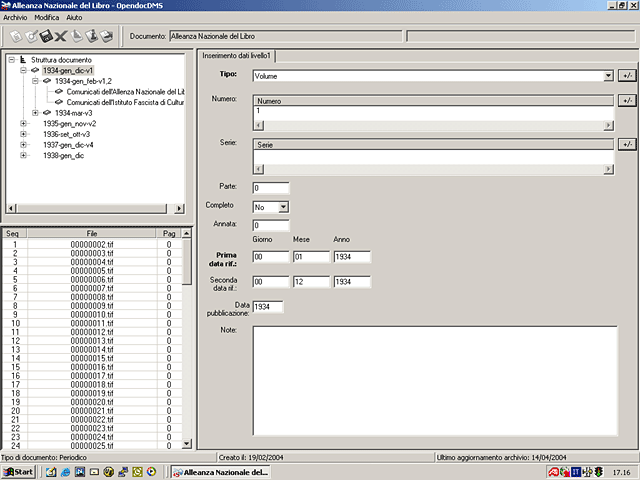Open the Modifica menu
Viewport: 640px width, 480px height.
tap(47, 18)
